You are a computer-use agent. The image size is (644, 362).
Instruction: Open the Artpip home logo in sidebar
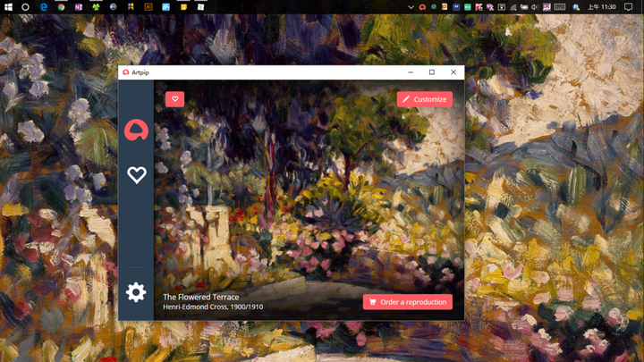136,130
